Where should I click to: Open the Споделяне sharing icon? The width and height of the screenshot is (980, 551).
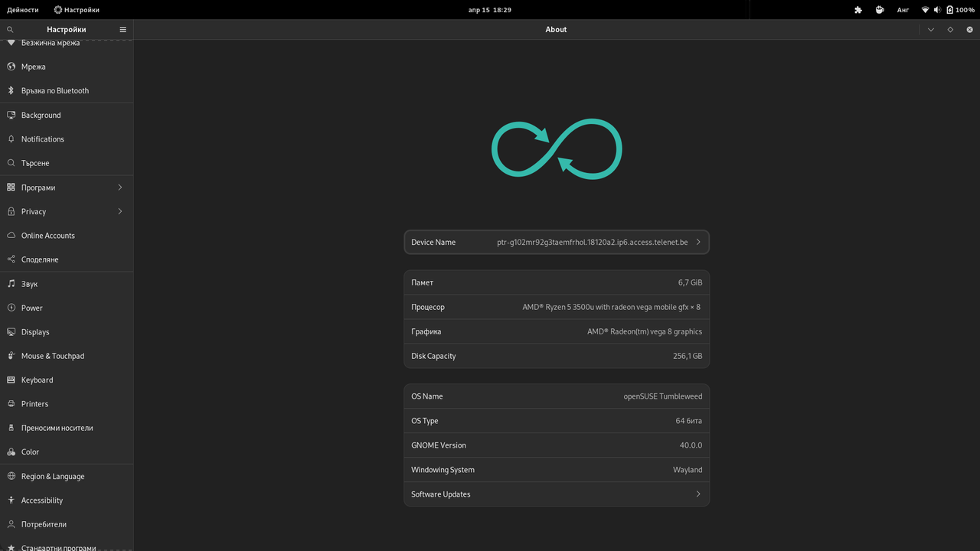(11, 259)
